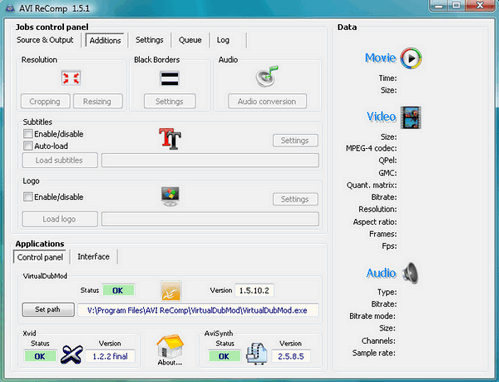Click the Logo monitor icon
This screenshot has width=499, height=382.
coord(170,196)
